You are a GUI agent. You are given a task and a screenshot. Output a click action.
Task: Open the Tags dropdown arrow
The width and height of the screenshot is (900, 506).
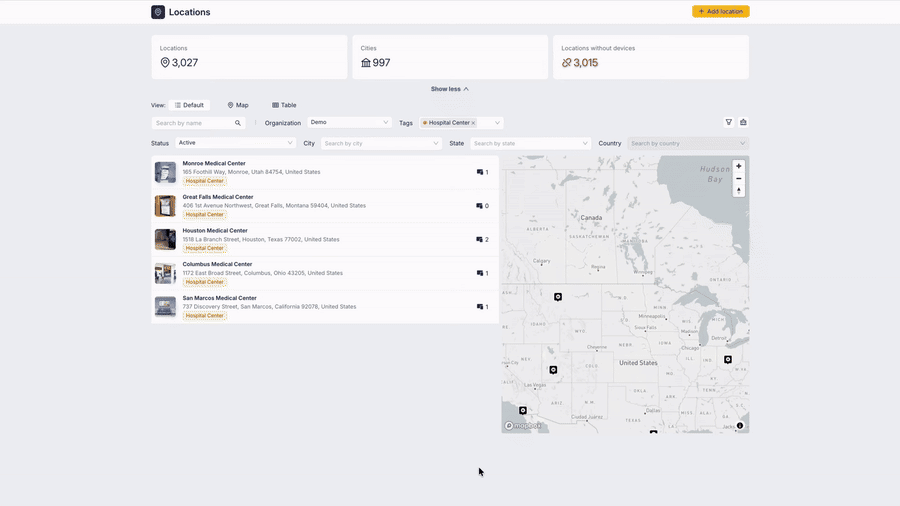pyautogui.click(x=497, y=123)
